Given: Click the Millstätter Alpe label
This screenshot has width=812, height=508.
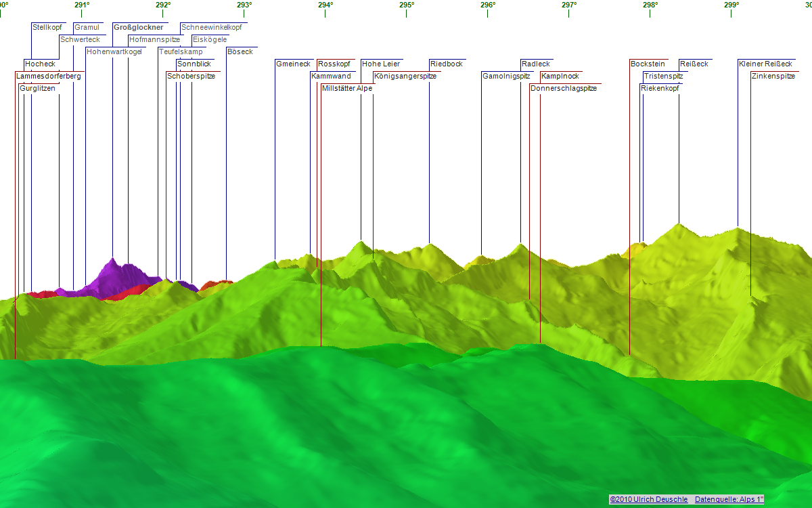Looking at the screenshot, I should pos(346,89).
